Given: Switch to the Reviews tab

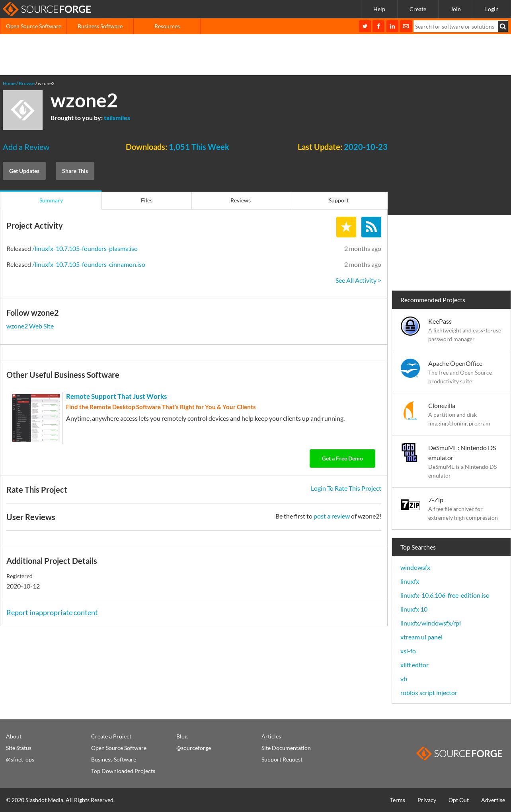Looking at the screenshot, I should pos(240,200).
